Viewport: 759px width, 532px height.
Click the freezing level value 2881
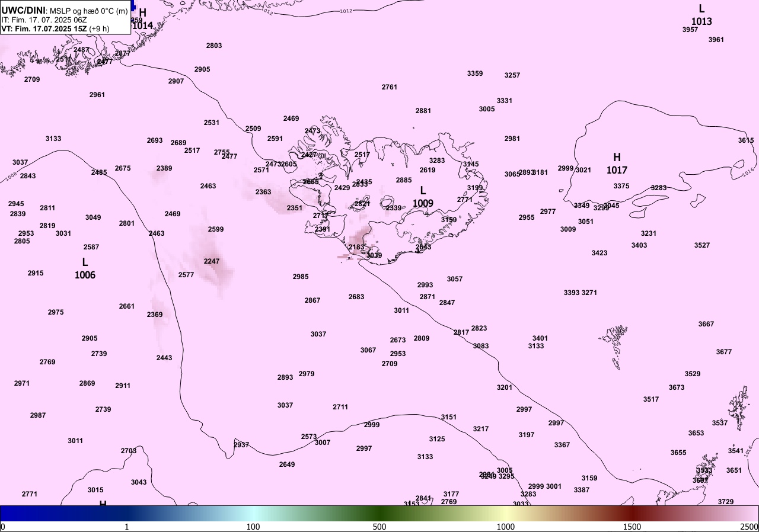pyautogui.click(x=423, y=111)
